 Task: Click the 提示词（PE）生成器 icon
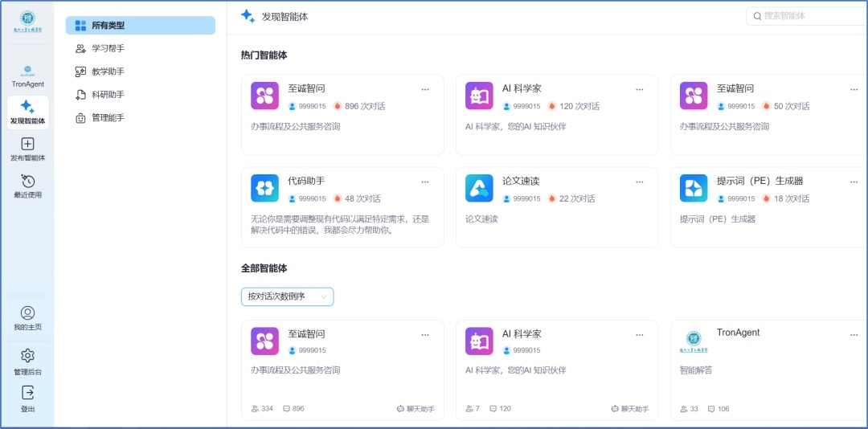click(694, 188)
